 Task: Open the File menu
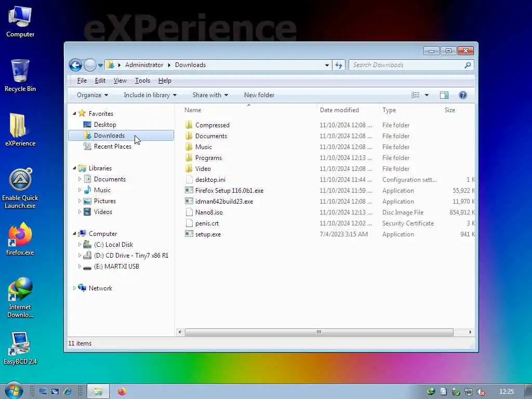tap(82, 81)
